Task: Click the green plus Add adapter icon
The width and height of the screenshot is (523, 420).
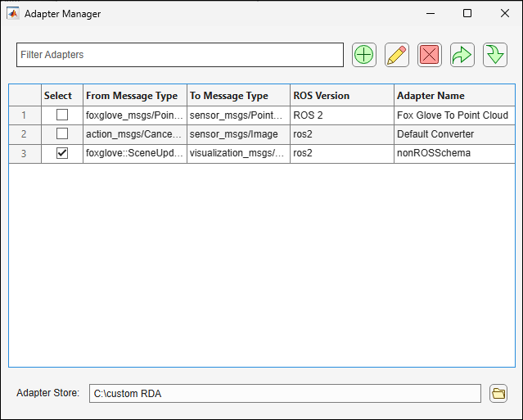Action: pyautogui.click(x=364, y=55)
